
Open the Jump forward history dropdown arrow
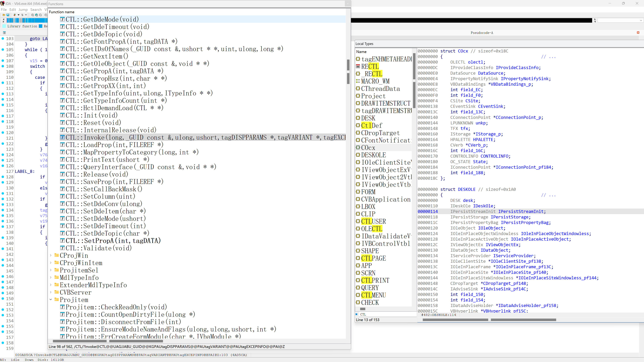tap(26, 15)
